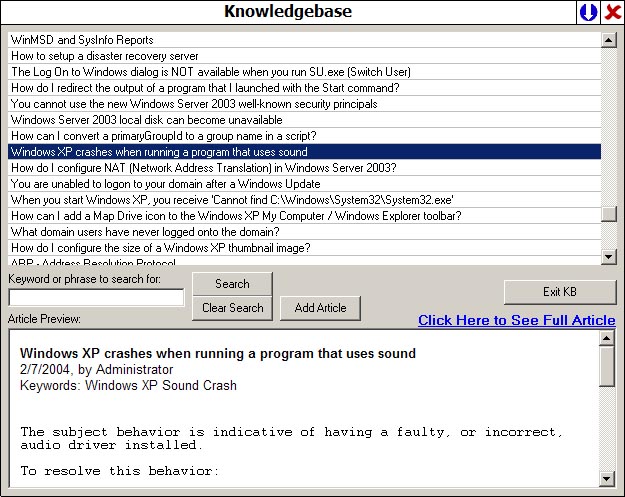Select 'Cannot find System32.exe' article
The width and height of the screenshot is (625, 497).
tap(305, 200)
